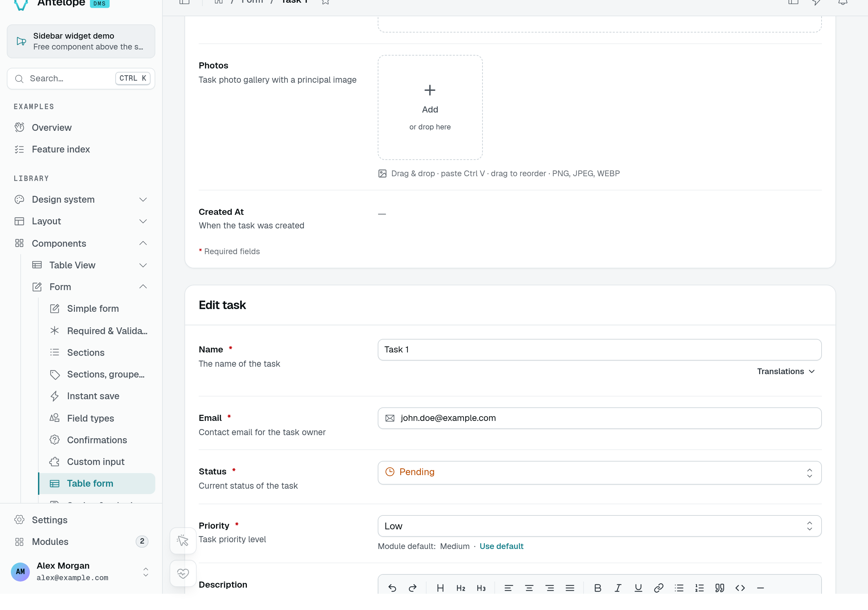Align text left in the editor
This screenshot has height=610, width=868.
509,588
